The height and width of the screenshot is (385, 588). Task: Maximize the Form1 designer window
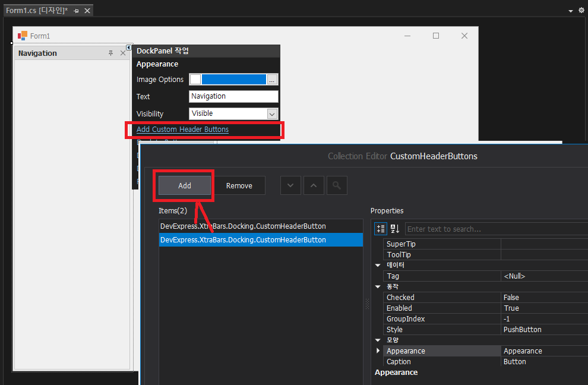coord(436,36)
